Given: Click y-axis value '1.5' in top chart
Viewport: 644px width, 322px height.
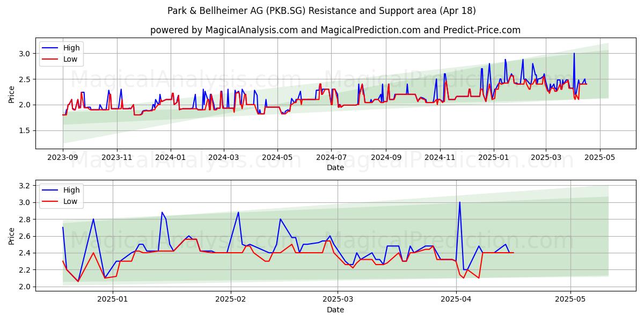Looking at the screenshot, I should 26,131.
